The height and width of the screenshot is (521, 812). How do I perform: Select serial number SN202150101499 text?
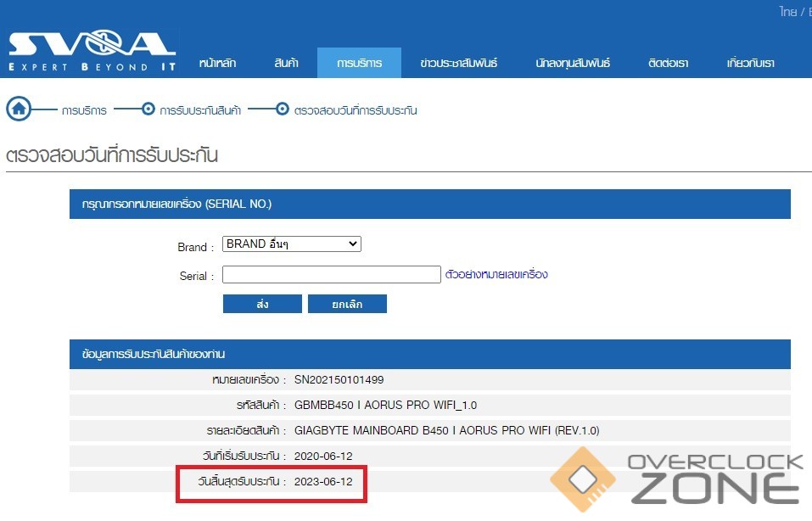(339, 379)
